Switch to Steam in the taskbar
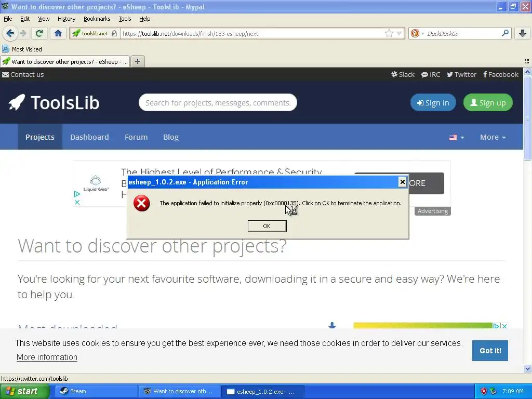The height and width of the screenshot is (399, 532). point(96,391)
